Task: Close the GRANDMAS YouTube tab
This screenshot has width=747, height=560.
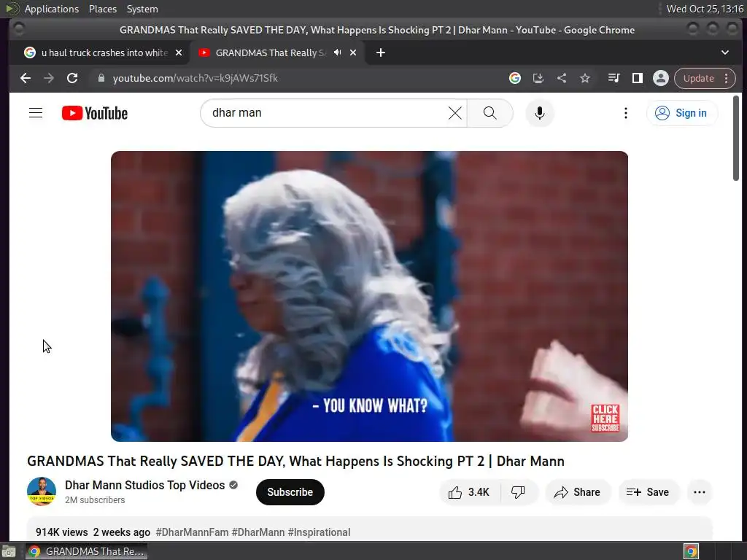Action: (353, 52)
